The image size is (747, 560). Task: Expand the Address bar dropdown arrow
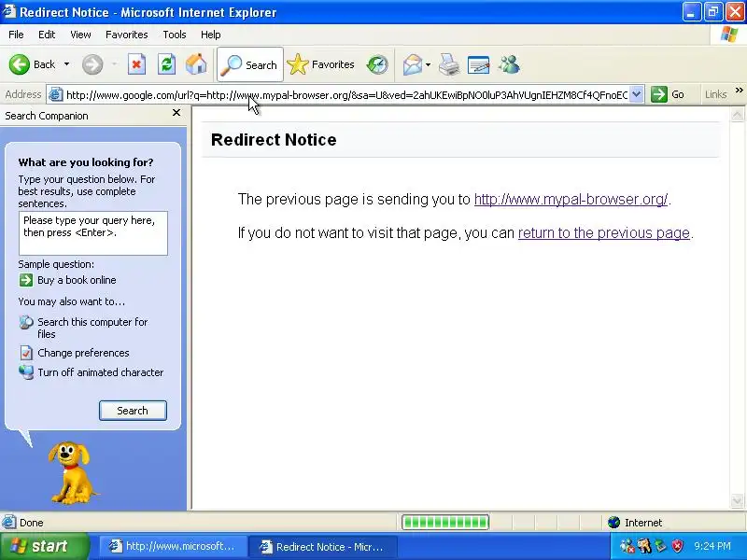[x=637, y=94]
